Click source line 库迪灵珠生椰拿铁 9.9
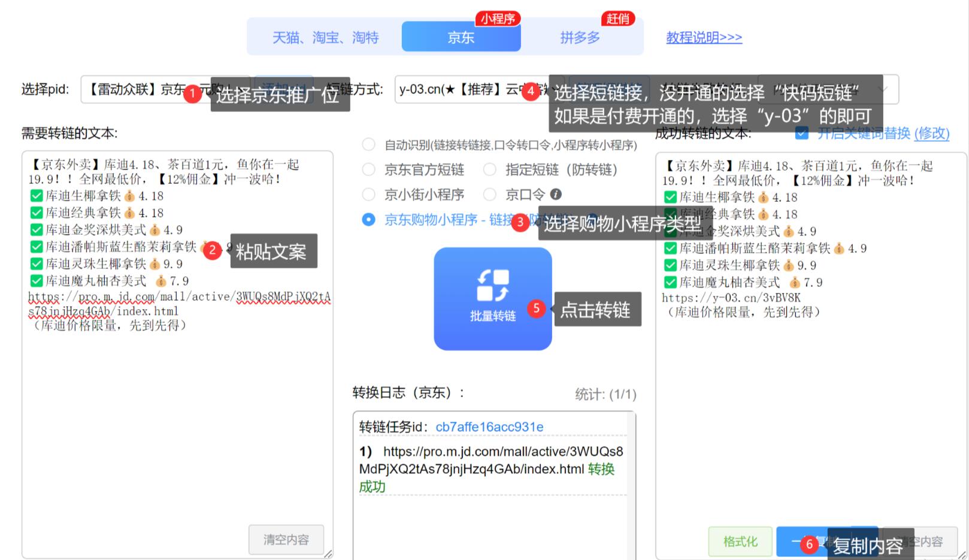This screenshot has height=560, width=969. point(107,264)
